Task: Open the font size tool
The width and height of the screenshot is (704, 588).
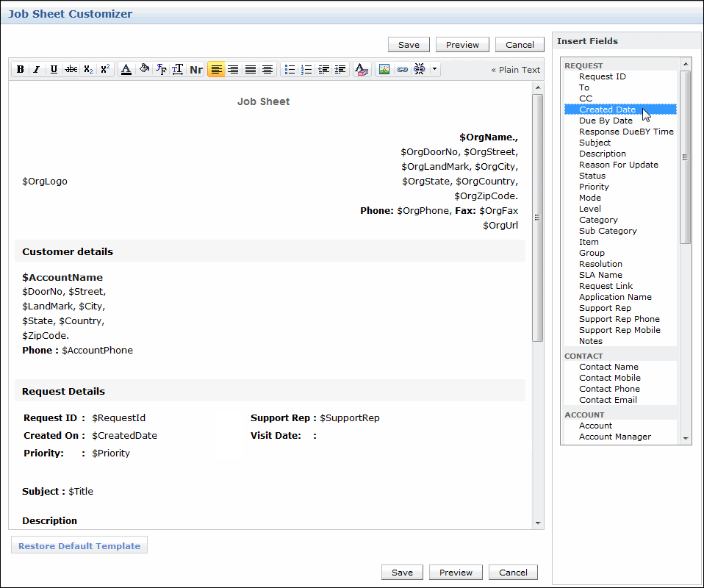Action: tap(178, 69)
